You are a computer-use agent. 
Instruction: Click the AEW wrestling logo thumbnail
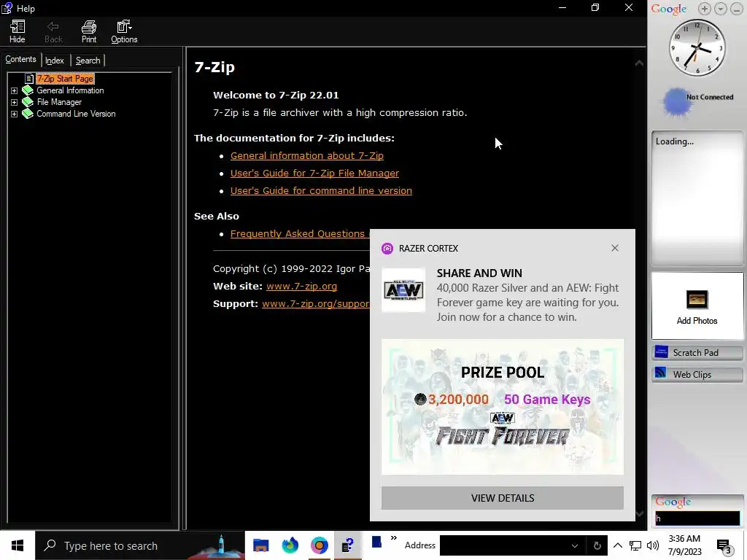click(x=404, y=290)
